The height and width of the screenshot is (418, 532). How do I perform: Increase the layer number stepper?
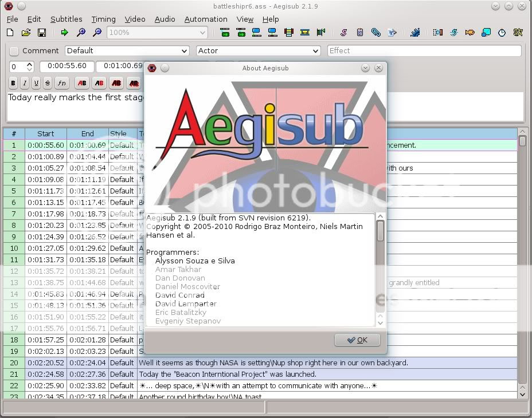tap(29, 64)
